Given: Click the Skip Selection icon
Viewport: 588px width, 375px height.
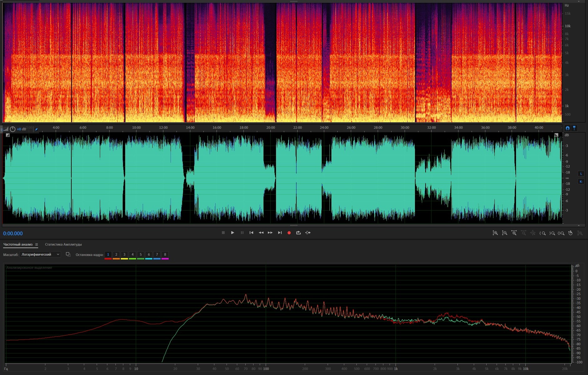Looking at the screenshot, I should point(308,233).
